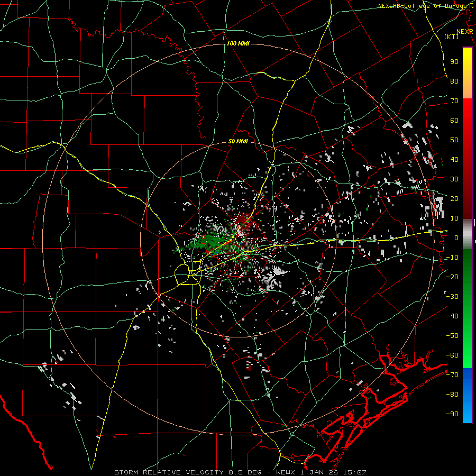Select the "60" value on the velocity scale
The width and height of the screenshot is (476, 476).
click(454, 120)
